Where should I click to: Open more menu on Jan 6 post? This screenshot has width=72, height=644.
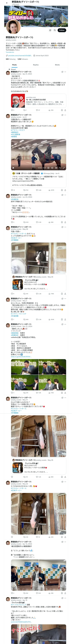click(x=65, y=115)
